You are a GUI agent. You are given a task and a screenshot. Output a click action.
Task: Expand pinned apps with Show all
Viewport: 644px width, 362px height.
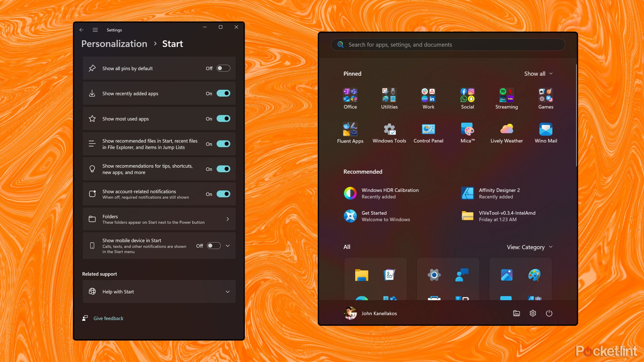pos(538,74)
